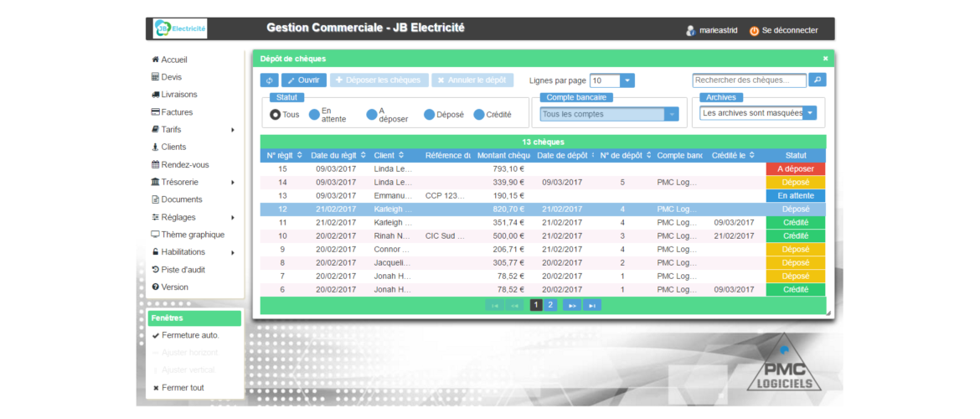This screenshot has width=980, height=419.
Task: Sort the Client column via its arrows
Action: point(401,155)
